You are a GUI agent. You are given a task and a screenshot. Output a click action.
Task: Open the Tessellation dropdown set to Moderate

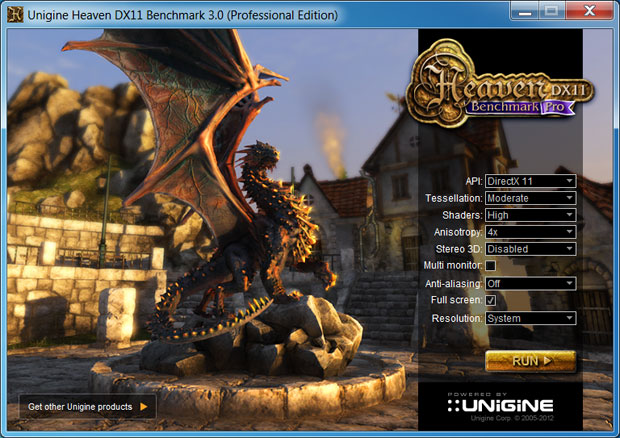click(530, 198)
